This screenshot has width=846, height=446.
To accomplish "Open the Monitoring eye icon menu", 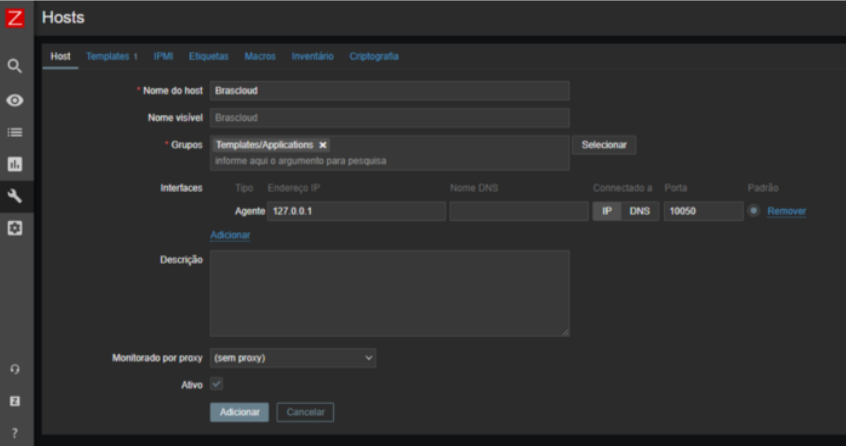I will click(x=15, y=100).
